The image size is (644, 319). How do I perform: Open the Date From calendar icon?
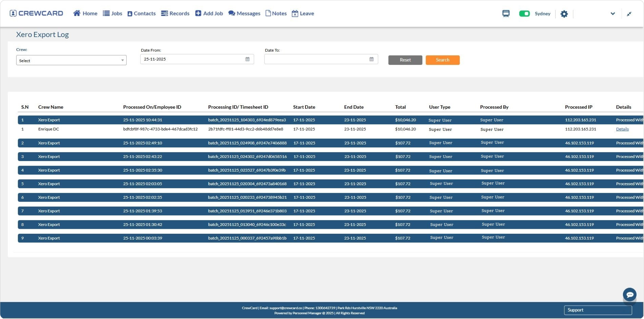247,59
